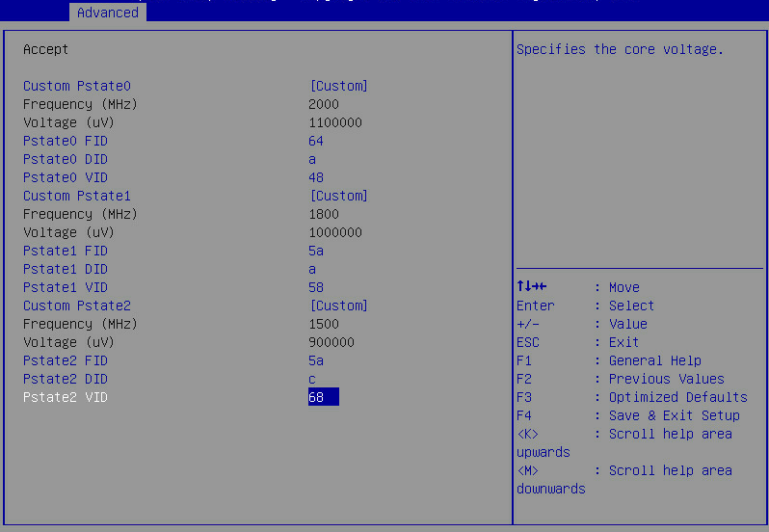Viewport: 769px width, 532px height.
Task: Edit highlighted Pstate2 VID value 68
Action: [323, 397]
